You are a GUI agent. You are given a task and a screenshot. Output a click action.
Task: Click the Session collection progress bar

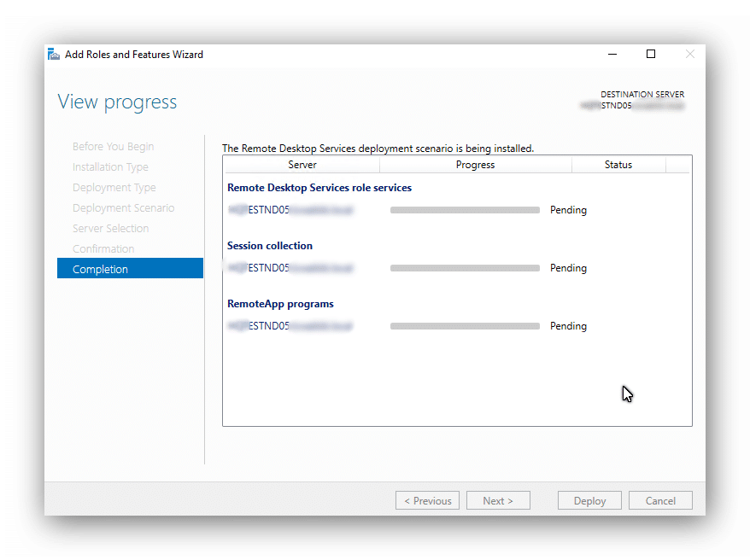[x=465, y=268]
